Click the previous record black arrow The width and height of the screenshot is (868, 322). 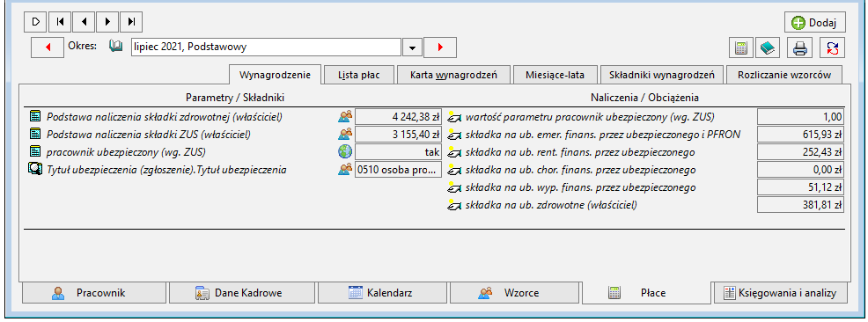84,22
